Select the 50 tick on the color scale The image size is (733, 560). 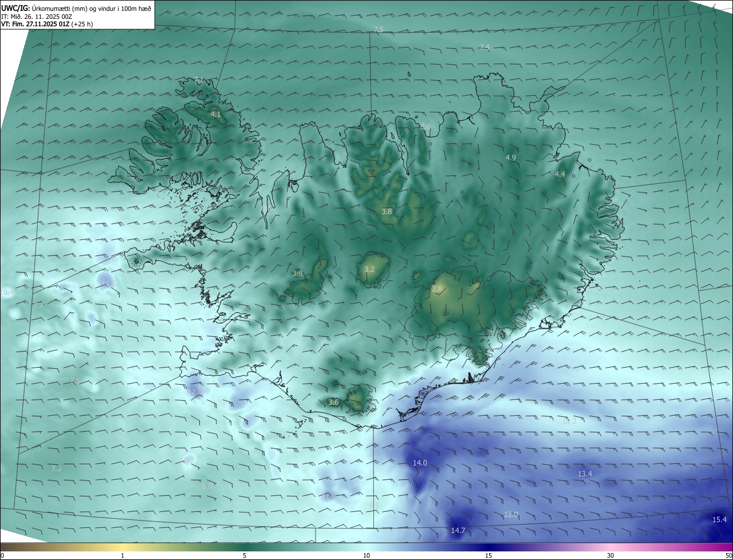tap(728, 555)
